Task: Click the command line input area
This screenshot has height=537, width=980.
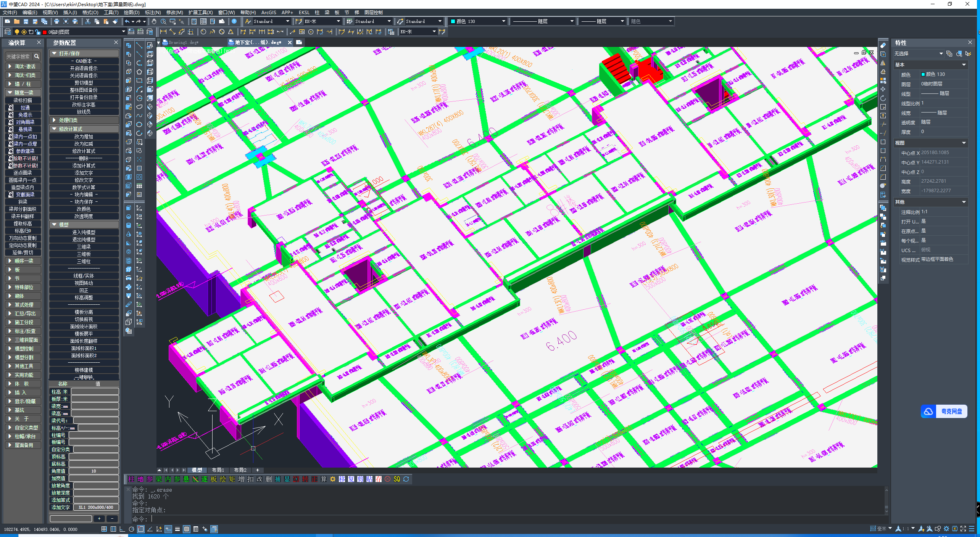Action: (x=508, y=519)
